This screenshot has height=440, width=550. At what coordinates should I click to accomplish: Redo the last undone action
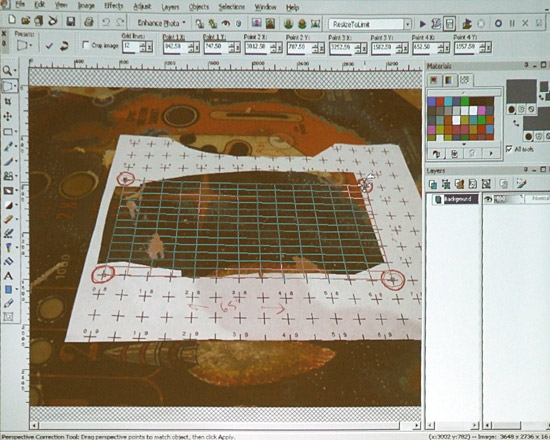point(120,22)
